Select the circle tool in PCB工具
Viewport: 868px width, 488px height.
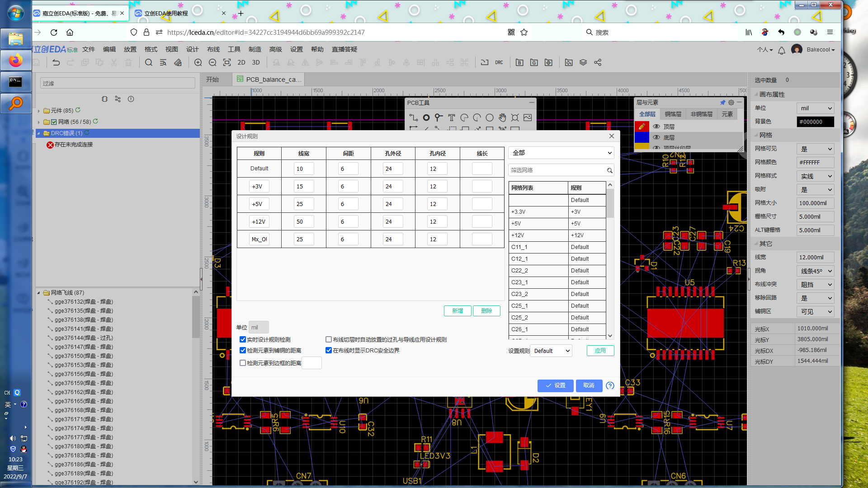[x=490, y=118]
